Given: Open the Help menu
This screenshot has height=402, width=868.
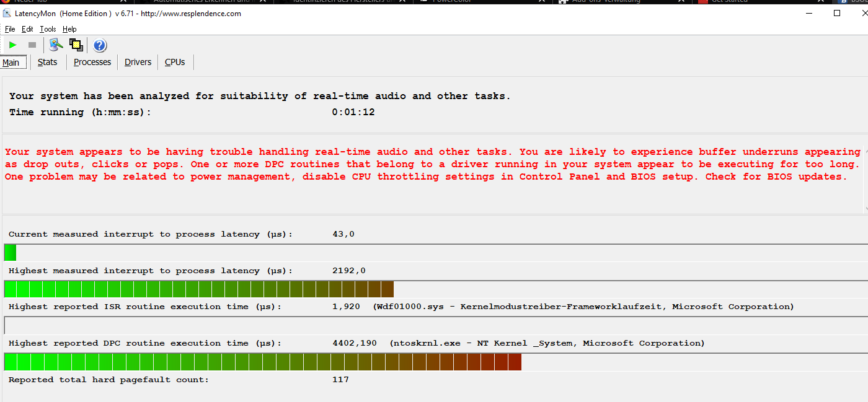Looking at the screenshot, I should tap(69, 29).
